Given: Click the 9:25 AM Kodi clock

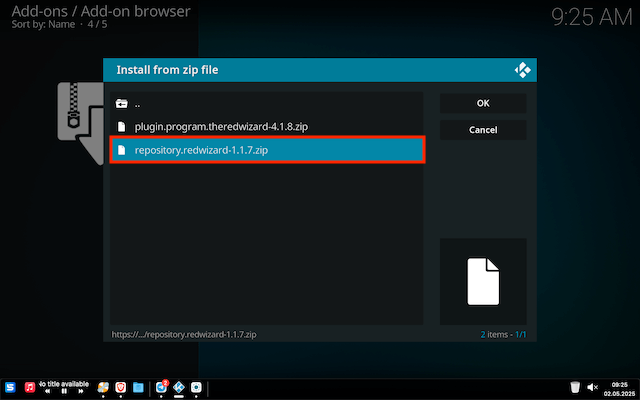Looking at the screenshot, I should point(592,17).
